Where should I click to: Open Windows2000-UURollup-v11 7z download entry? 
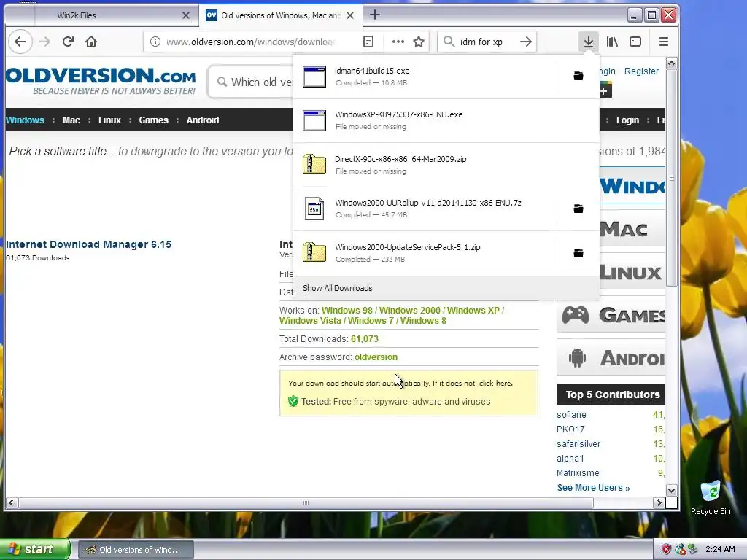[425, 209]
